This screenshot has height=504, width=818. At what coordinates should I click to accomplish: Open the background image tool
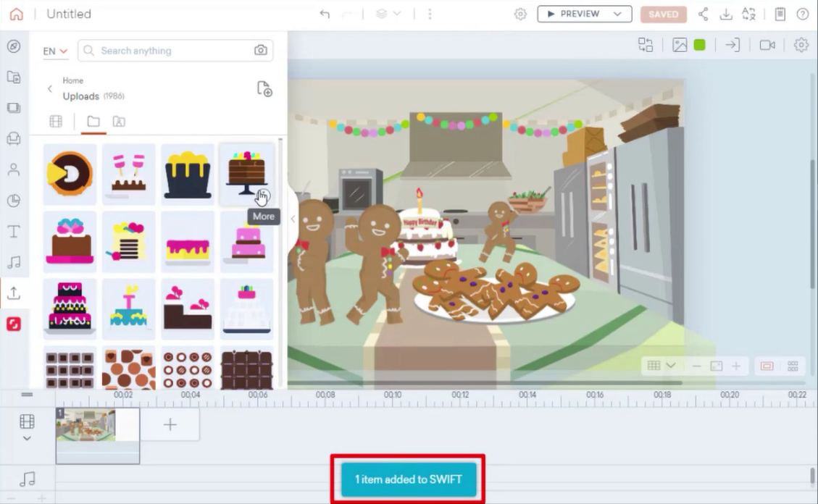click(679, 45)
